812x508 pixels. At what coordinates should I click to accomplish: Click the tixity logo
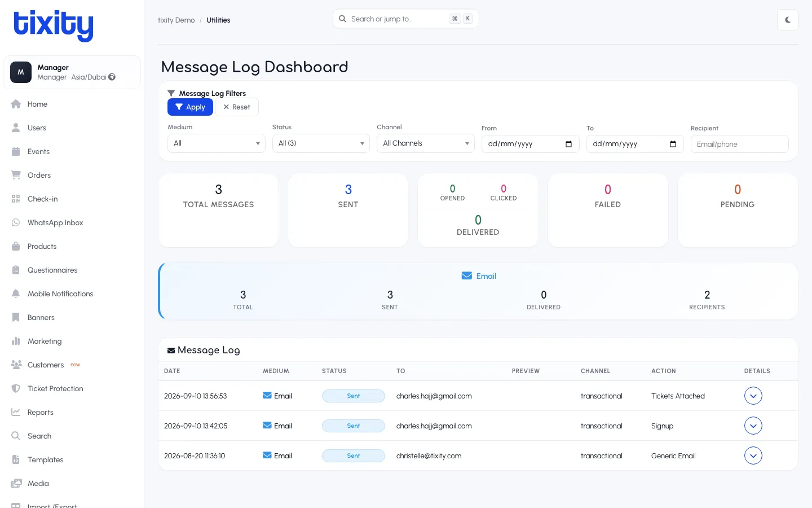click(54, 25)
